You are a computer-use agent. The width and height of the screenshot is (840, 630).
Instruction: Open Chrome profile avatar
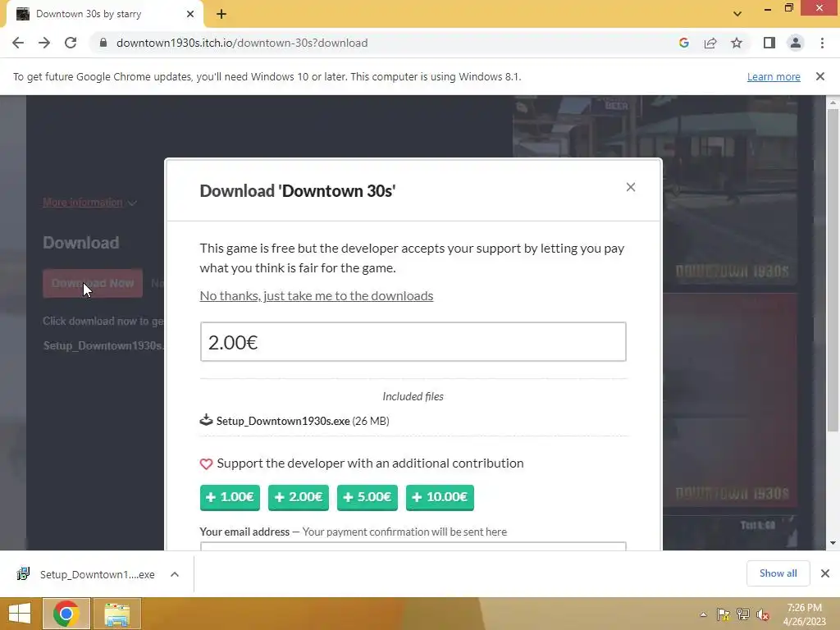[796, 43]
